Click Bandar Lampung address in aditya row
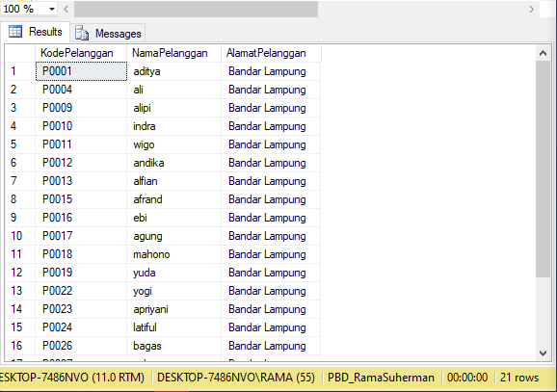557x392 pixels. tap(271, 71)
